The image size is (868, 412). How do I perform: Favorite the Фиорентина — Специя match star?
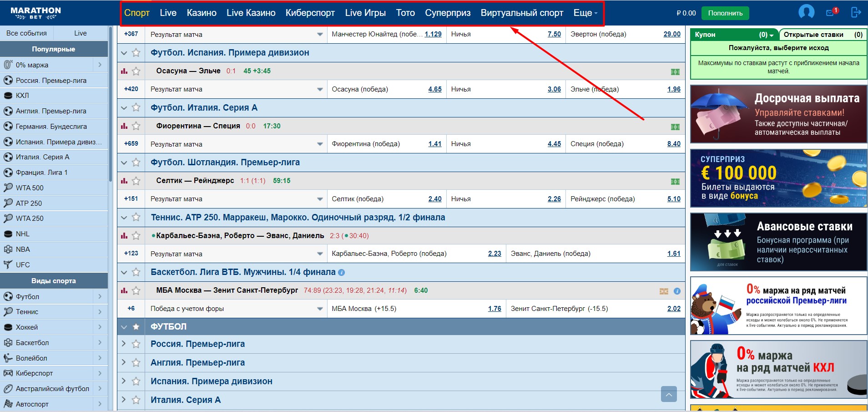click(136, 126)
